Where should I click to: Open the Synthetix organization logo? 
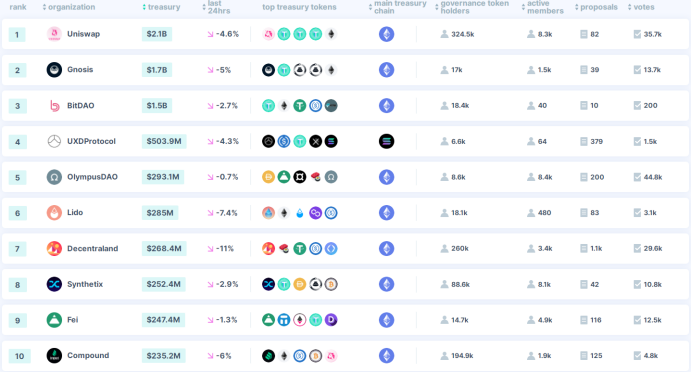pyautogui.click(x=54, y=284)
